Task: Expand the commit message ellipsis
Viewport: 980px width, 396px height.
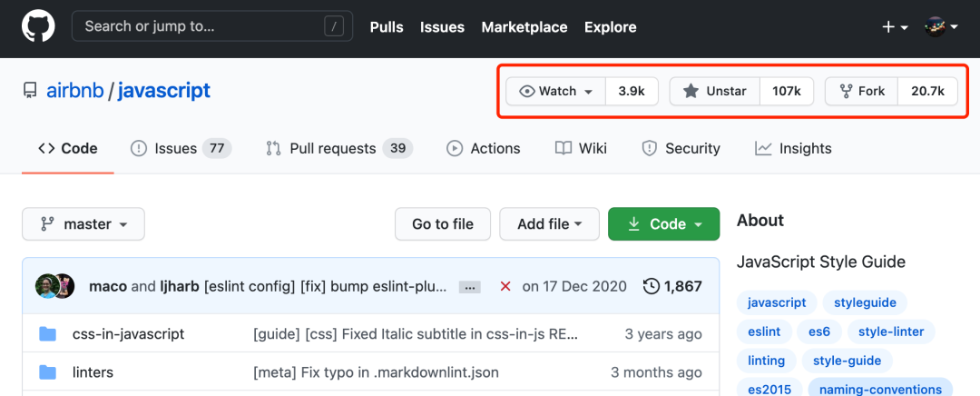Action: (470, 287)
